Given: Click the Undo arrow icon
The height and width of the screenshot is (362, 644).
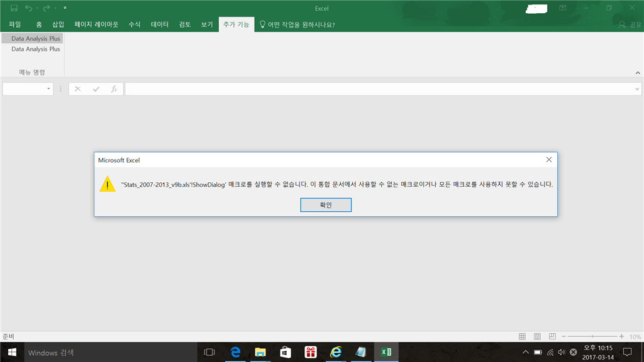Looking at the screenshot, I should click(x=28, y=8).
